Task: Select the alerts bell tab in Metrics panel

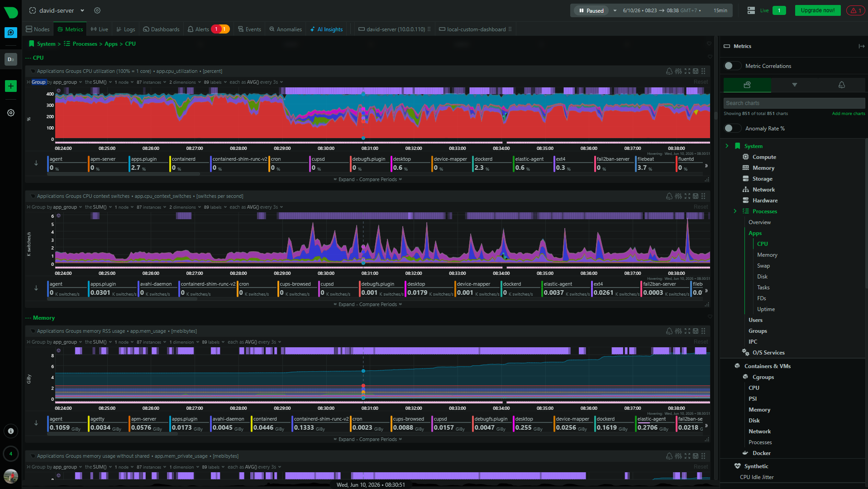Action: pyautogui.click(x=841, y=85)
